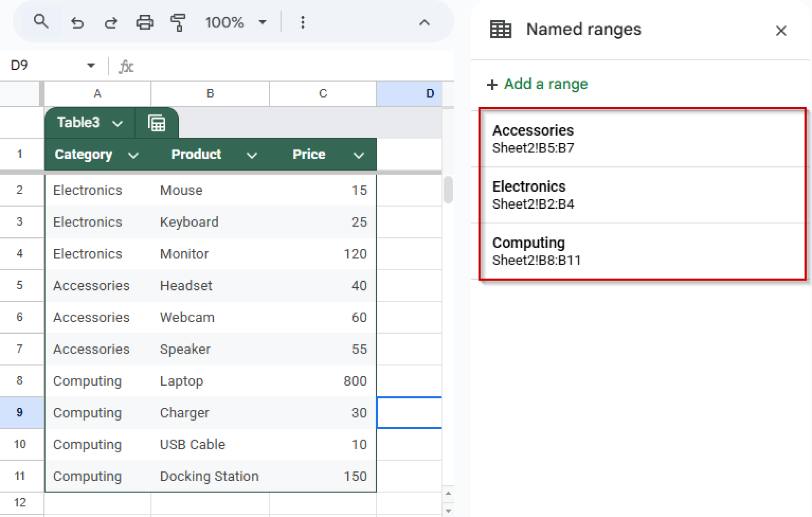812x517 pixels.
Task: Open the Table3 name dropdown
Action: 117,123
